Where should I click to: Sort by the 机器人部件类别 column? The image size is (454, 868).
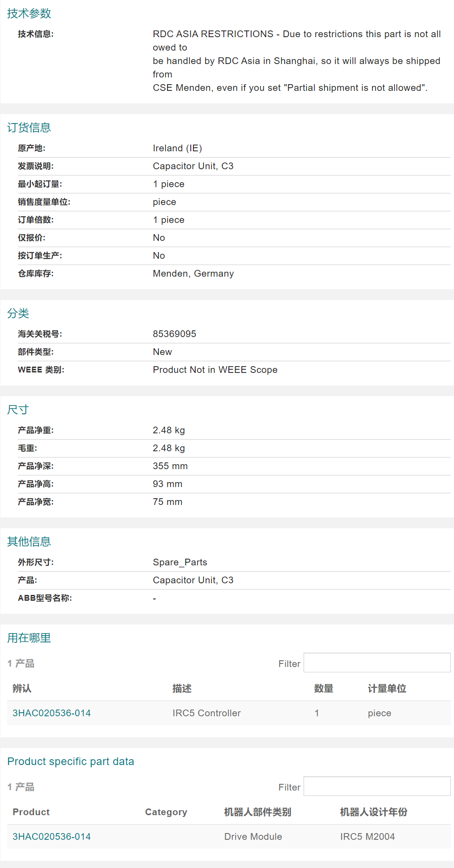[257, 812]
